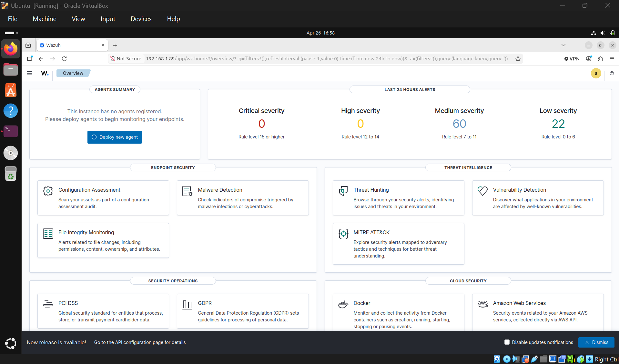Image resolution: width=619 pixels, height=364 pixels.
Task: Open the Firefox extensions puzzle icon
Action: [x=600, y=59]
